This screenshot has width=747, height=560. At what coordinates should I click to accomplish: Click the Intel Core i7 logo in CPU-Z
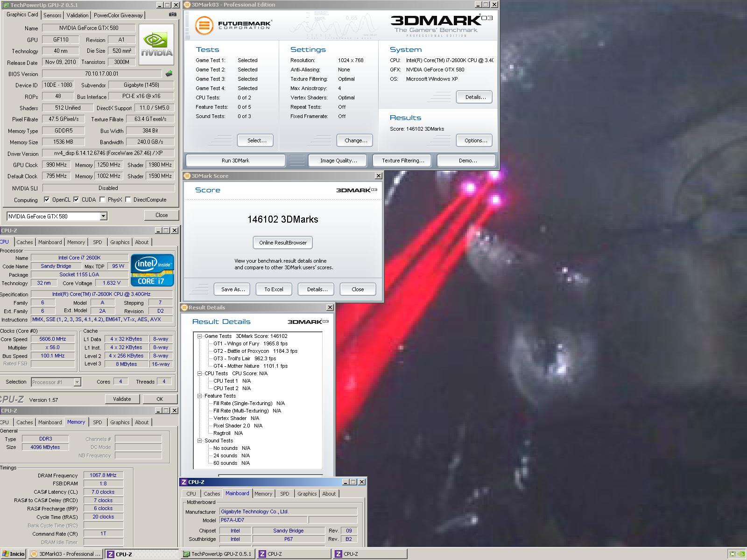[x=152, y=270]
